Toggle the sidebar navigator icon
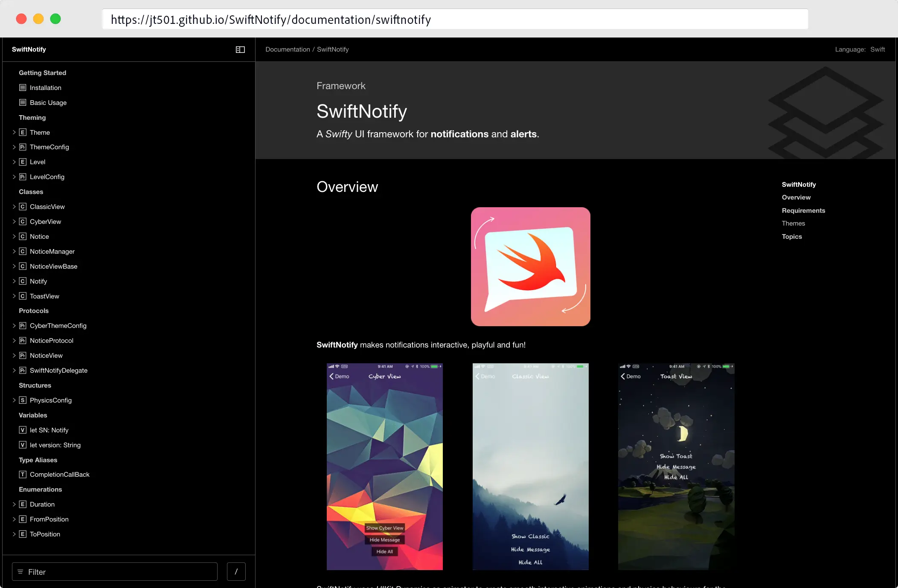This screenshot has height=588, width=898. coord(240,49)
